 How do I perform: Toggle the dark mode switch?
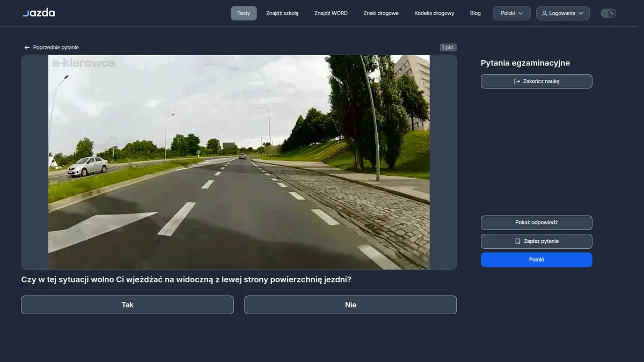pyautogui.click(x=608, y=13)
